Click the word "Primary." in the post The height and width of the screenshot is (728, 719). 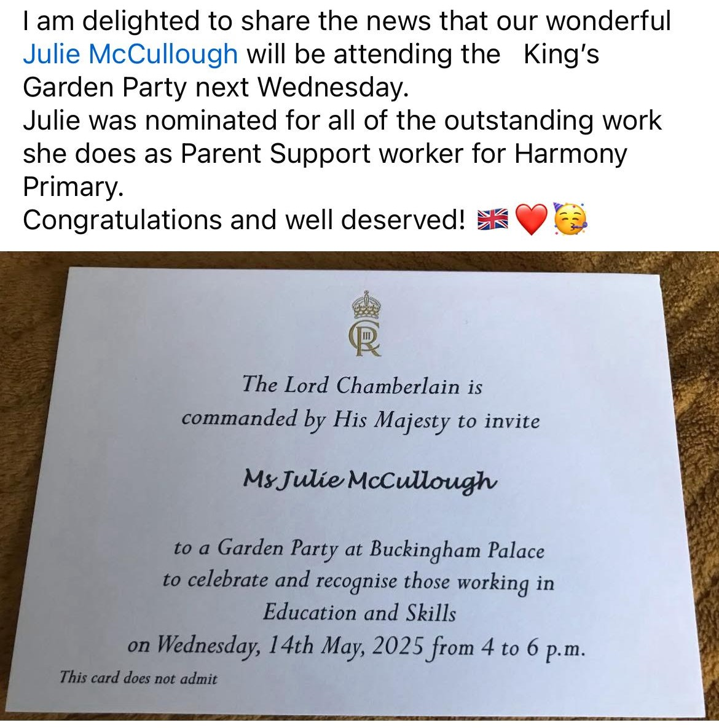click(73, 187)
